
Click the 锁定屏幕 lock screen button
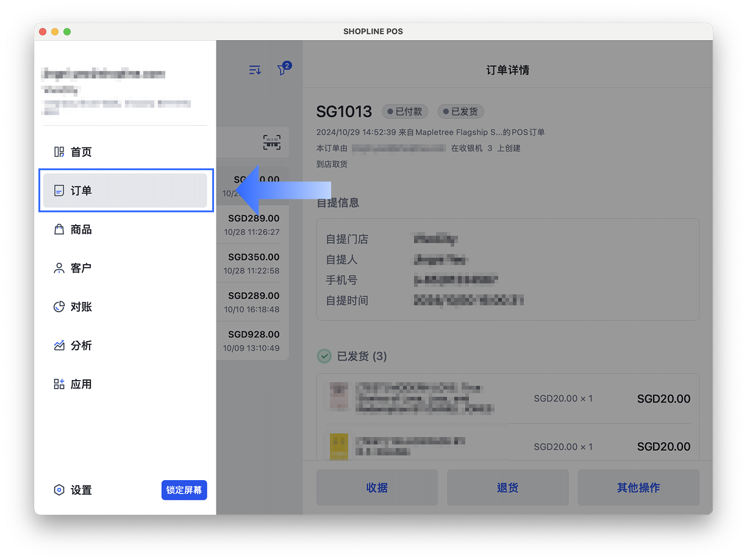(184, 490)
